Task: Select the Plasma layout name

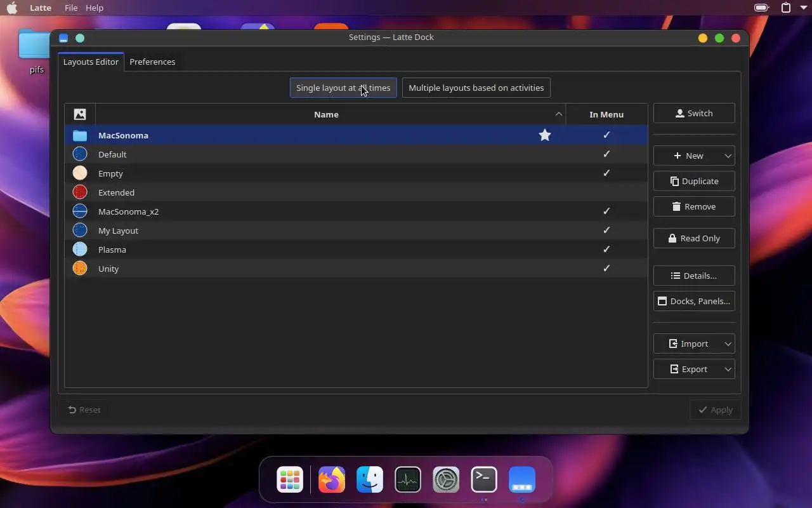Action: point(112,250)
